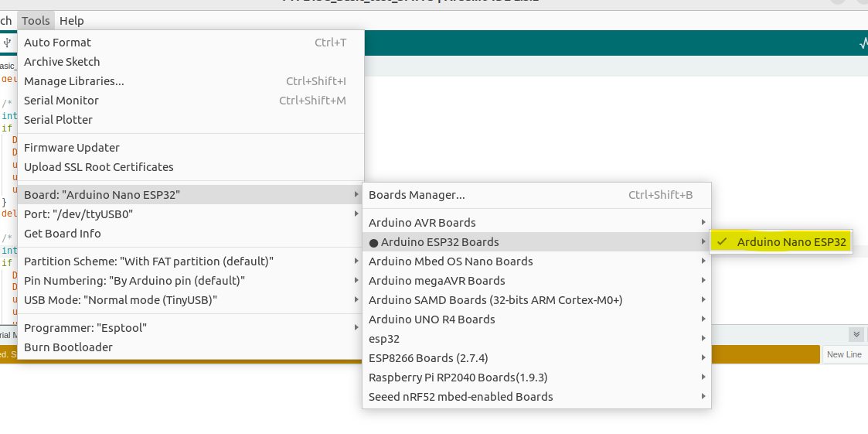Click Get Board Info
The height and width of the screenshot is (434, 868).
pos(191,234)
